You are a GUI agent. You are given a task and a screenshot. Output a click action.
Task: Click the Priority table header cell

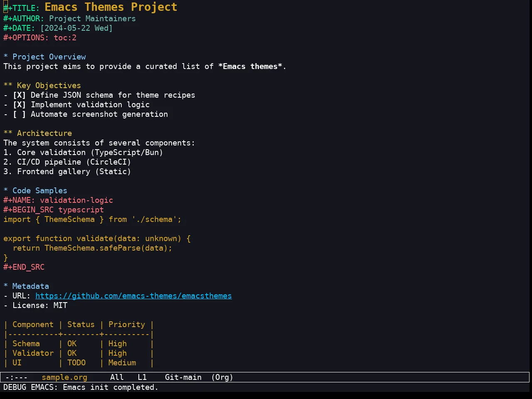click(127, 325)
